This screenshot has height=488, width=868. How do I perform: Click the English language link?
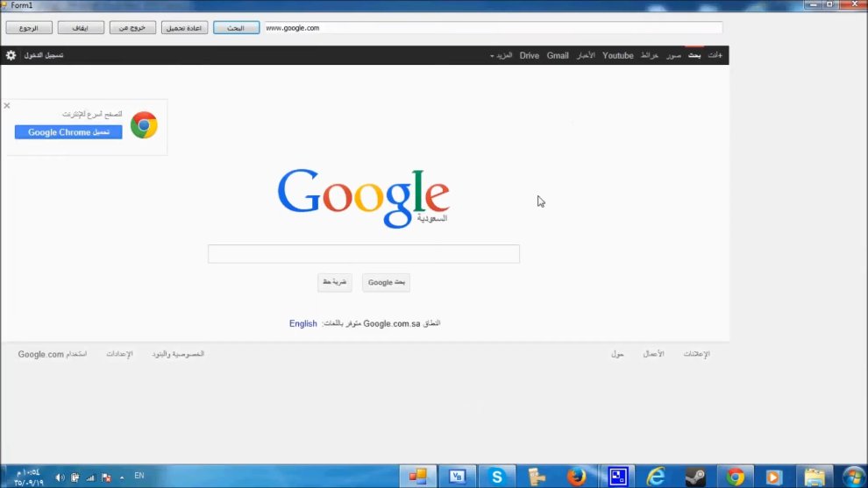(302, 323)
